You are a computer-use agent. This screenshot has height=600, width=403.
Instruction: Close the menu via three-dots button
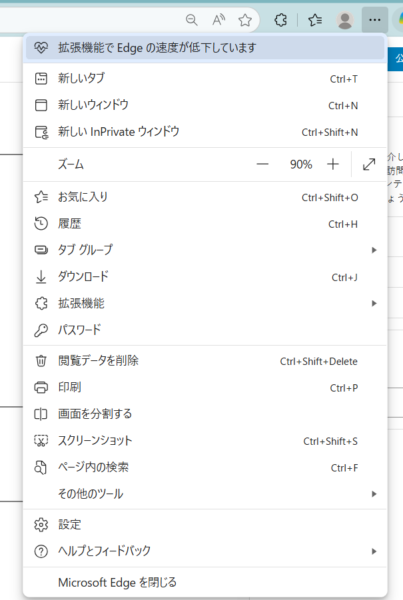coord(375,20)
